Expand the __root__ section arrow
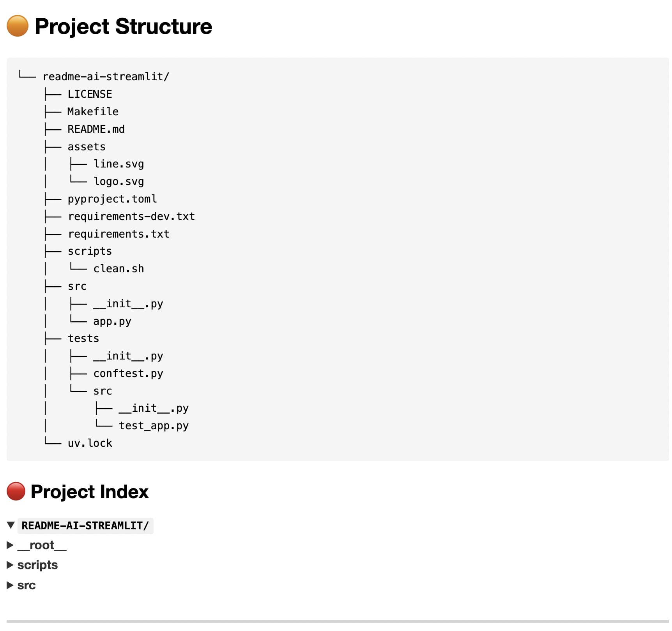The image size is (672, 631). point(10,545)
